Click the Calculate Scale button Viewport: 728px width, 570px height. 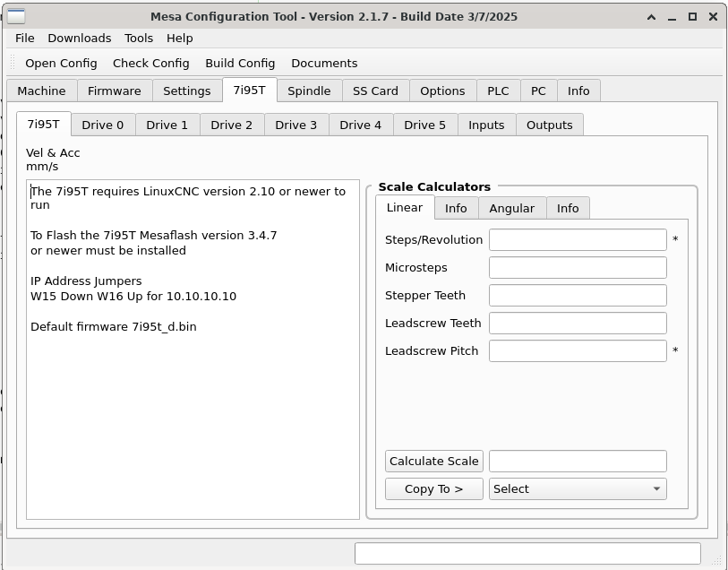tap(434, 462)
